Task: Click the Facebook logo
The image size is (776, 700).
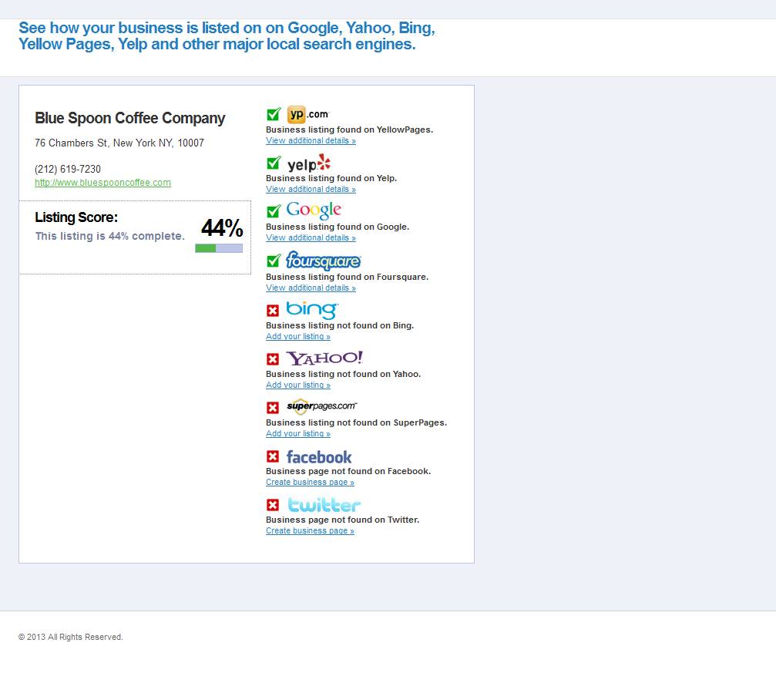Action: tap(319, 456)
